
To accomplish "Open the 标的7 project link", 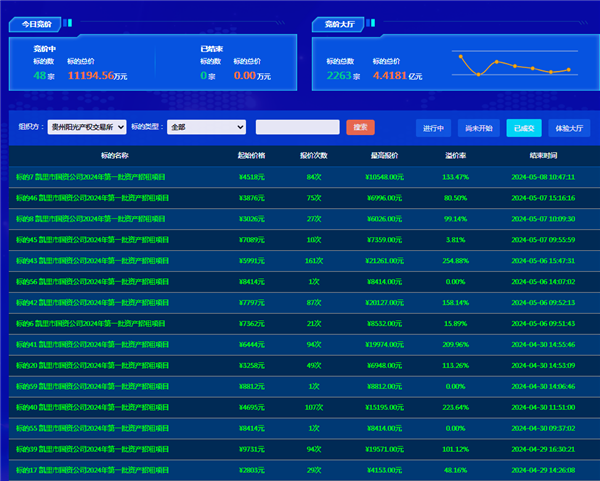I will [x=92, y=176].
